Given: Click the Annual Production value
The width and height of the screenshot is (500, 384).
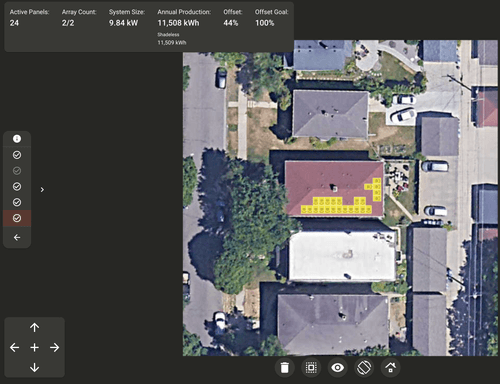Looking at the screenshot, I should pyautogui.click(x=178, y=23).
